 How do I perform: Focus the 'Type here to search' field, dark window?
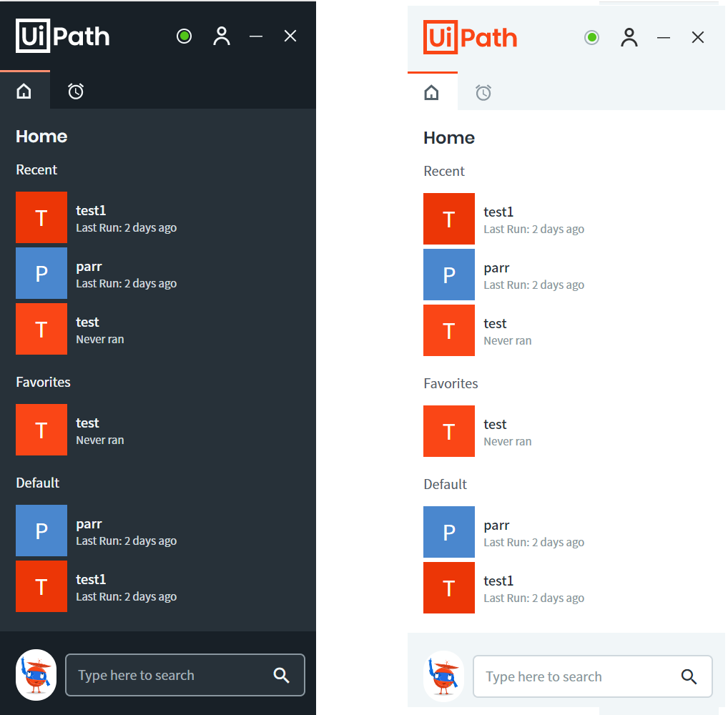[185, 675]
